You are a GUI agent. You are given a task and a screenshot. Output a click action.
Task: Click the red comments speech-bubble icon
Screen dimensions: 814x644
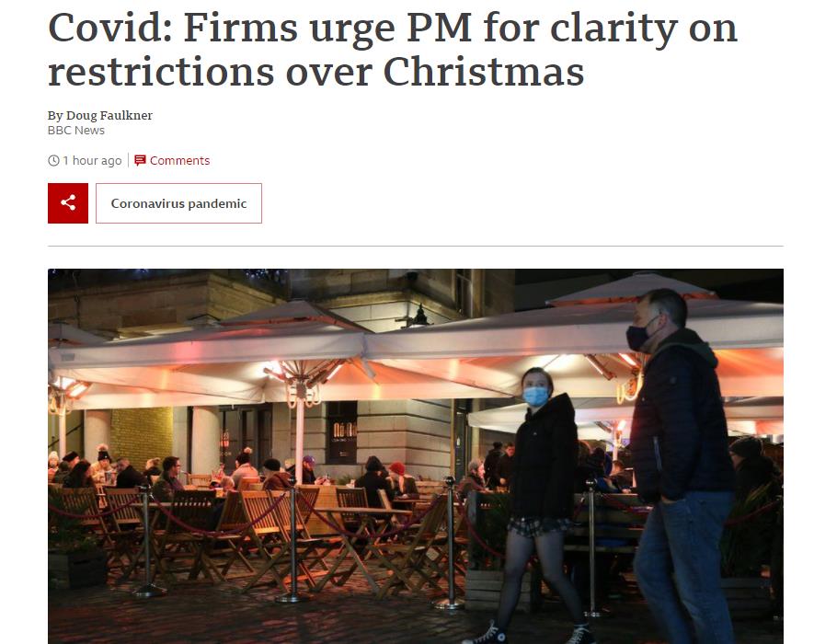pyautogui.click(x=140, y=160)
